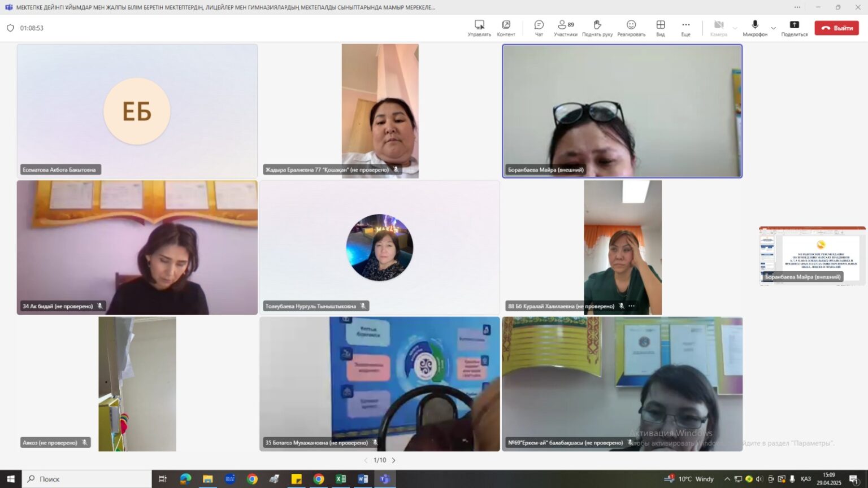Open the Chat panel

click(539, 28)
